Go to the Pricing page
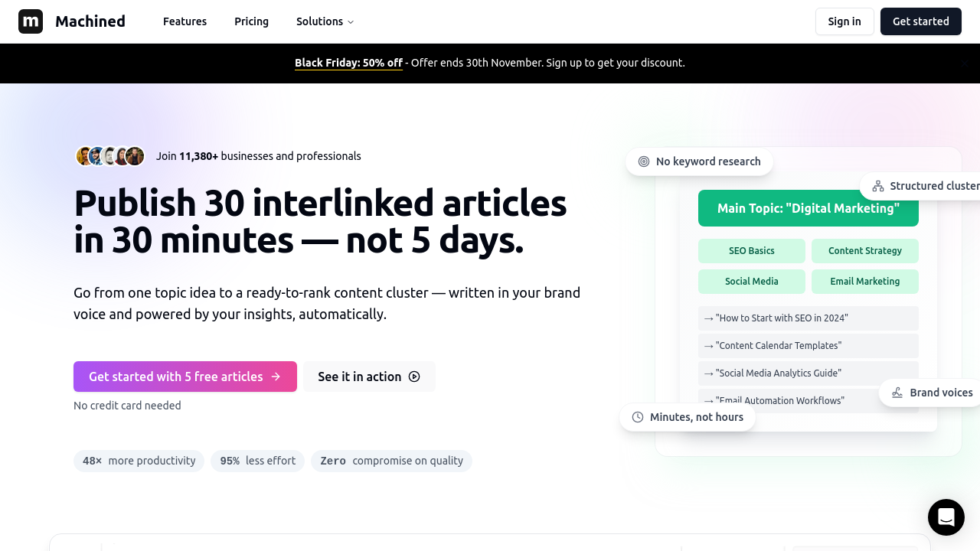The height and width of the screenshot is (551, 980). (x=251, y=21)
